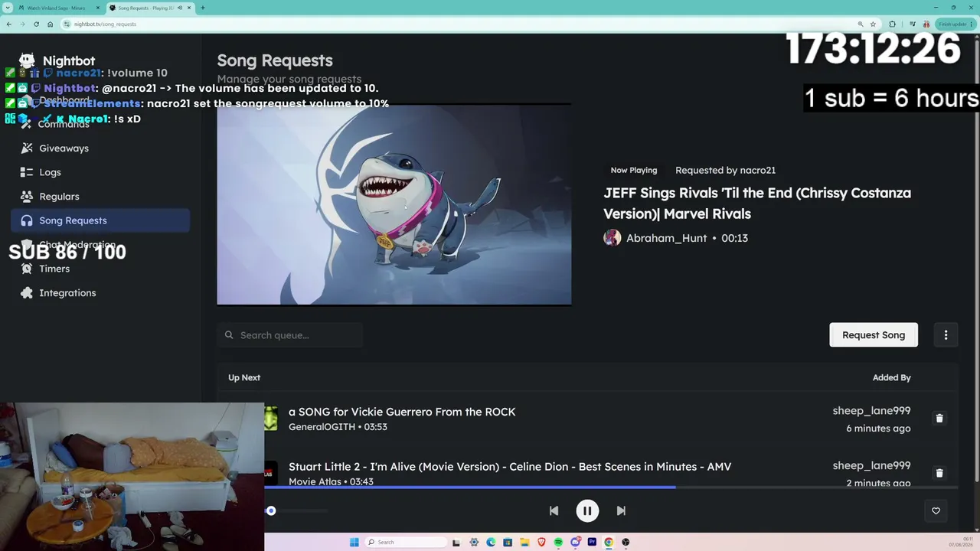Screen dimensions: 980x551
Task: Open the Windows Start menu
Action: pos(354,542)
